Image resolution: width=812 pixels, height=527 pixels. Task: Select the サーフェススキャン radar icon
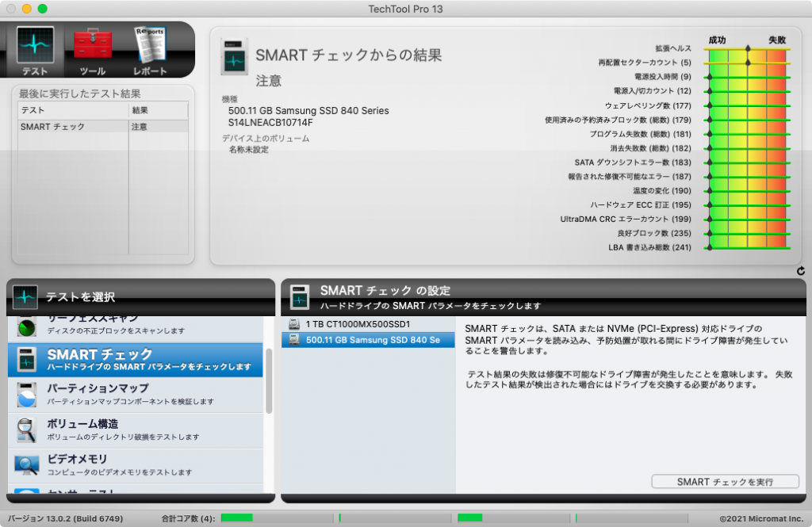26,327
